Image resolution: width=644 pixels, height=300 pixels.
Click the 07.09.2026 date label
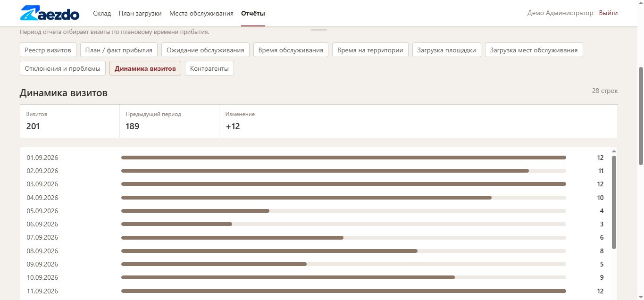42,237
